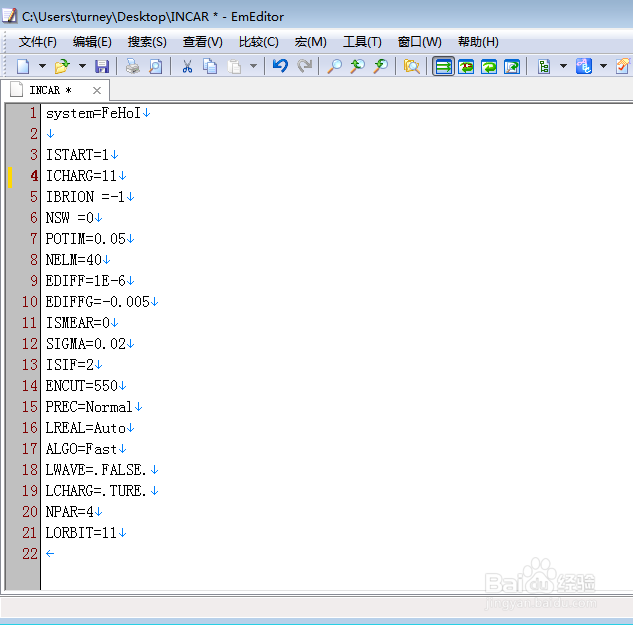Click the EmEditor title bar app icon
633x625 pixels.
click(x=9, y=15)
